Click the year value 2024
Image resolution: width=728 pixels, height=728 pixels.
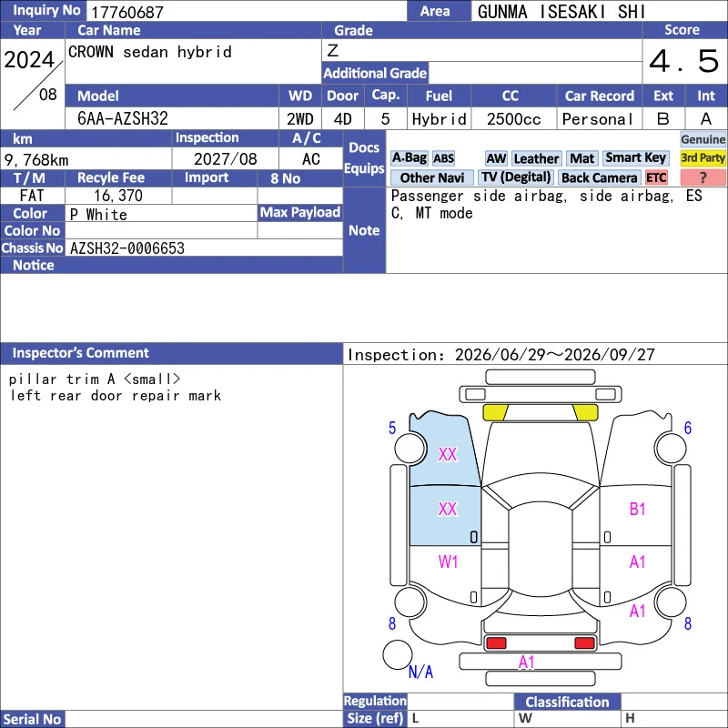click(29, 59)
